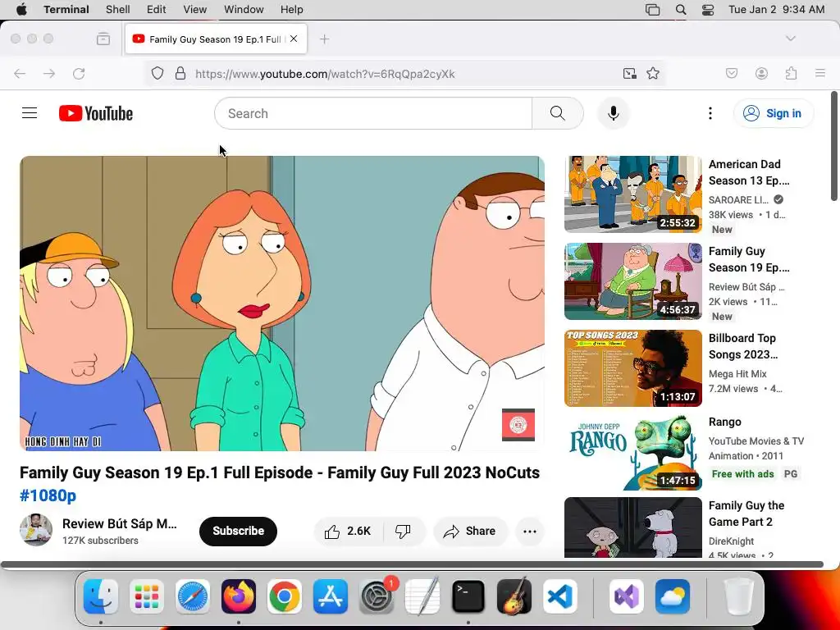
Task: Open Pocket save icon
Action: point(732,73)
